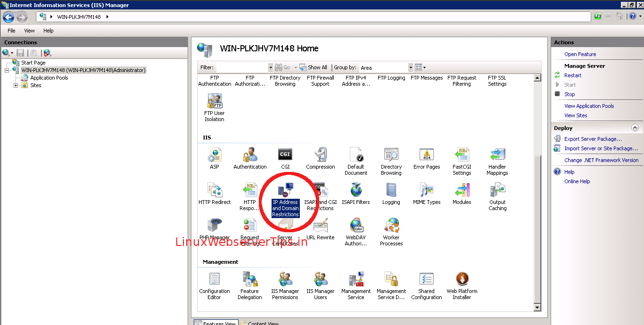Switch to Features View tab
Image resolution: width=644 pixels, height=325 pixels.
click(x=215, y=323)
